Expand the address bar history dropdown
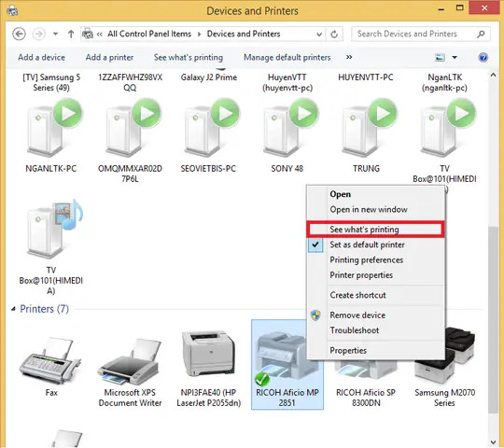 click(x=319, y=34)
